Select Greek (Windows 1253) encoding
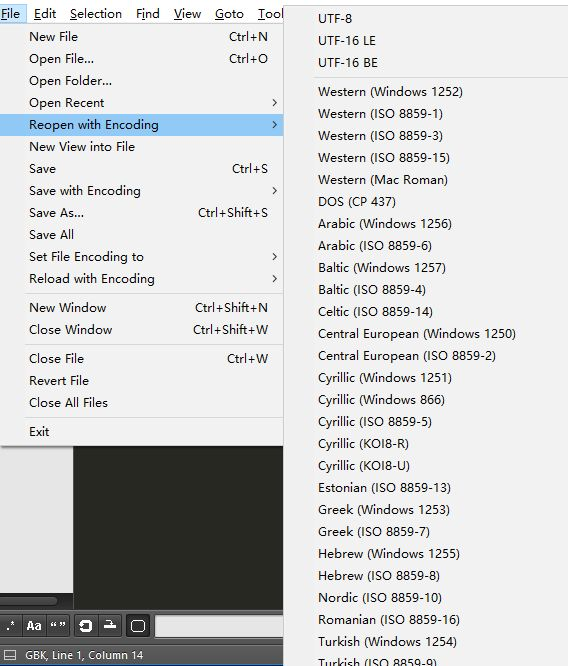The height and width of the screenshot is (666, 568). 426,510
